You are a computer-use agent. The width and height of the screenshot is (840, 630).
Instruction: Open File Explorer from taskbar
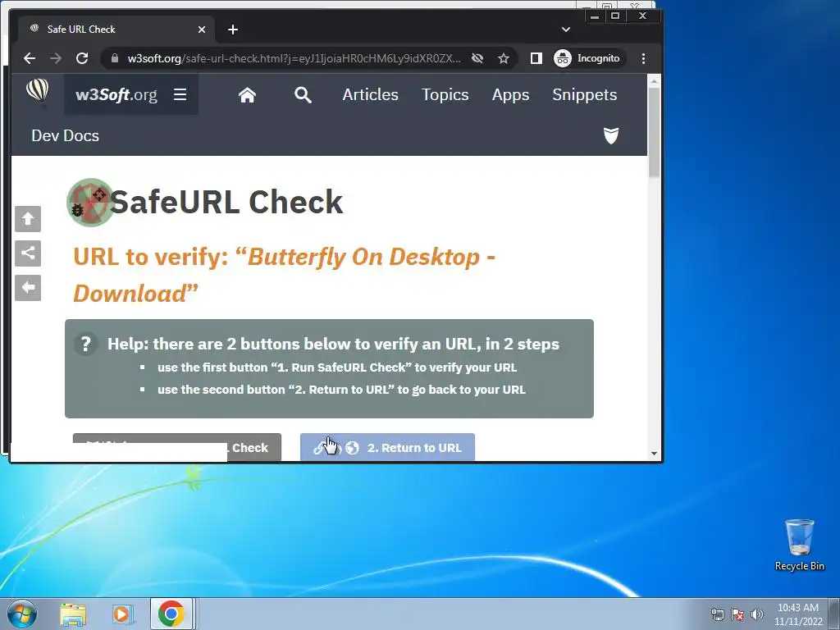(x=73, y=614)
